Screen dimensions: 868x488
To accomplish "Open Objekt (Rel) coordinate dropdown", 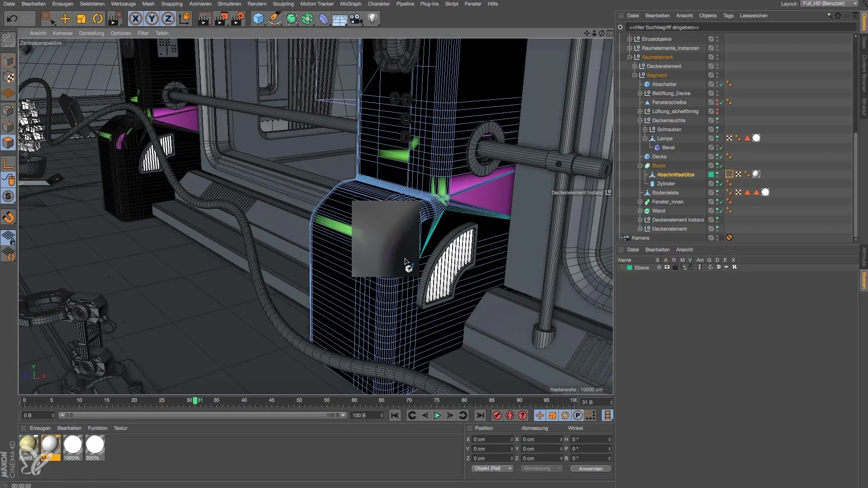I will (492, 469).
